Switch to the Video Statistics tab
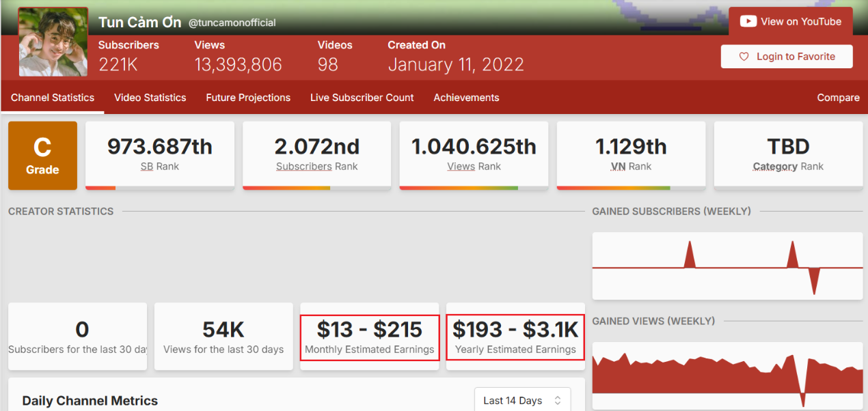Screen dimensions: 868x411 150,98
